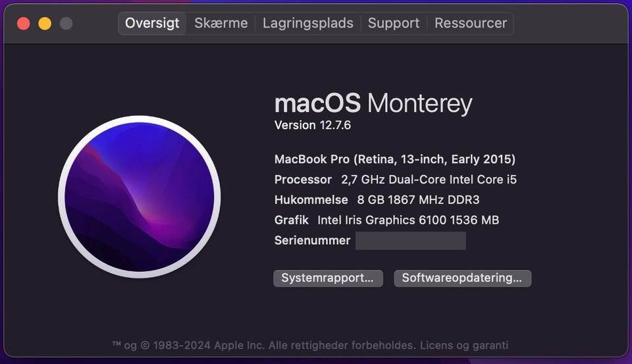
Task: Select the Oversigt tab
Action: click(152, 23)
